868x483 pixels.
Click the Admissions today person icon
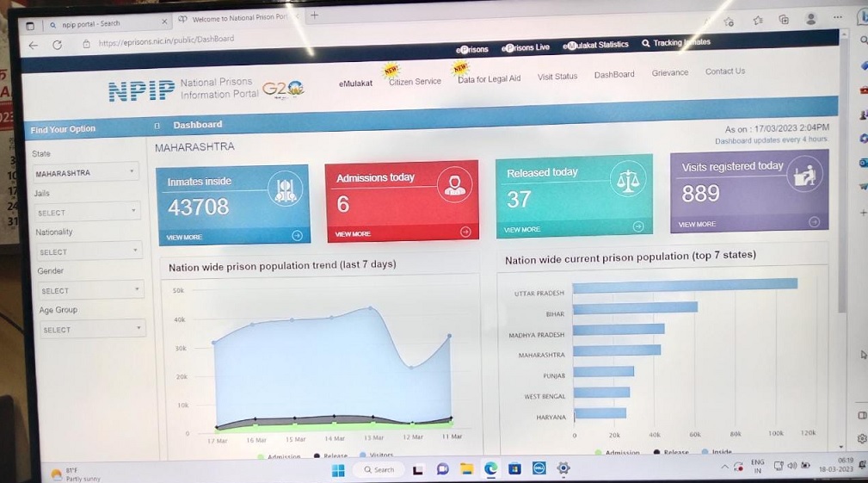coord(454,184)
